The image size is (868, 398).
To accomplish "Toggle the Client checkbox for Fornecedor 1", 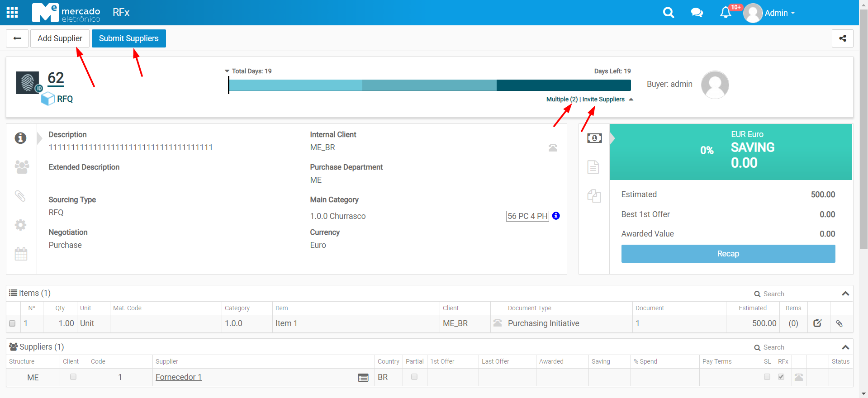I will click(73, 377).
